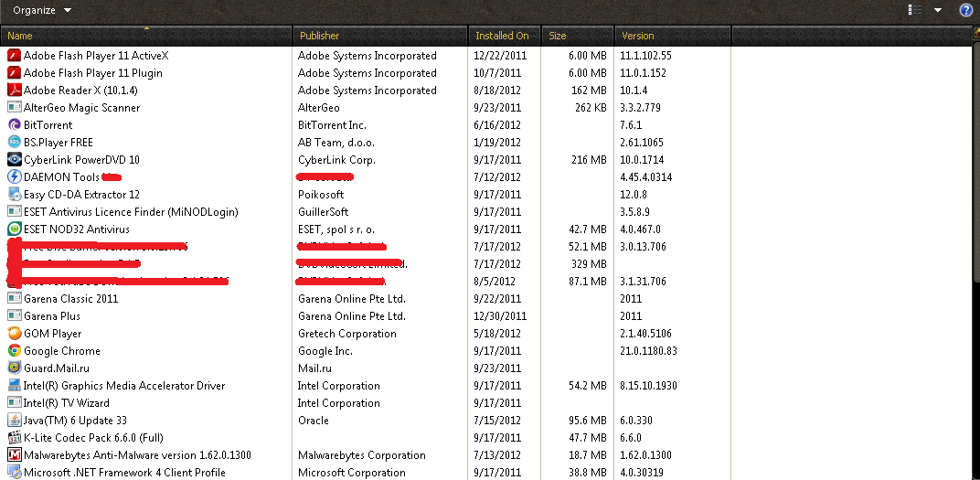Click the Malwarebytes Anti-Malware icon
Viewport: 980px width, 480px height.
point(14,455)
